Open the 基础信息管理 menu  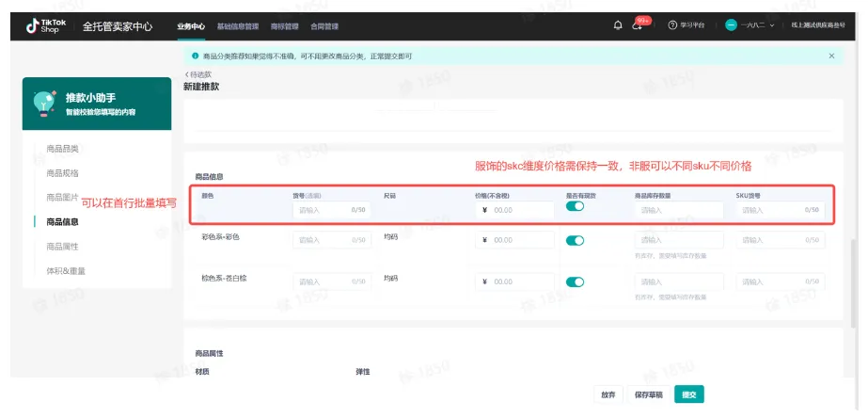(238, 26)
